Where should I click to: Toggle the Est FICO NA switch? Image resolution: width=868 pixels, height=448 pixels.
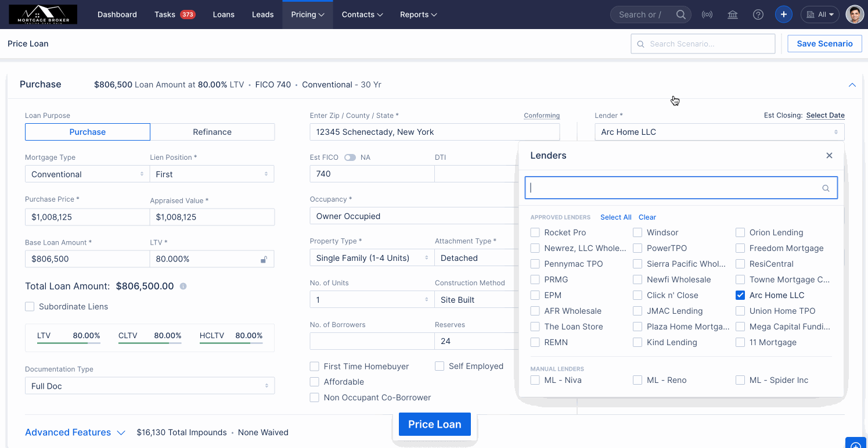[x=350, y=157]
